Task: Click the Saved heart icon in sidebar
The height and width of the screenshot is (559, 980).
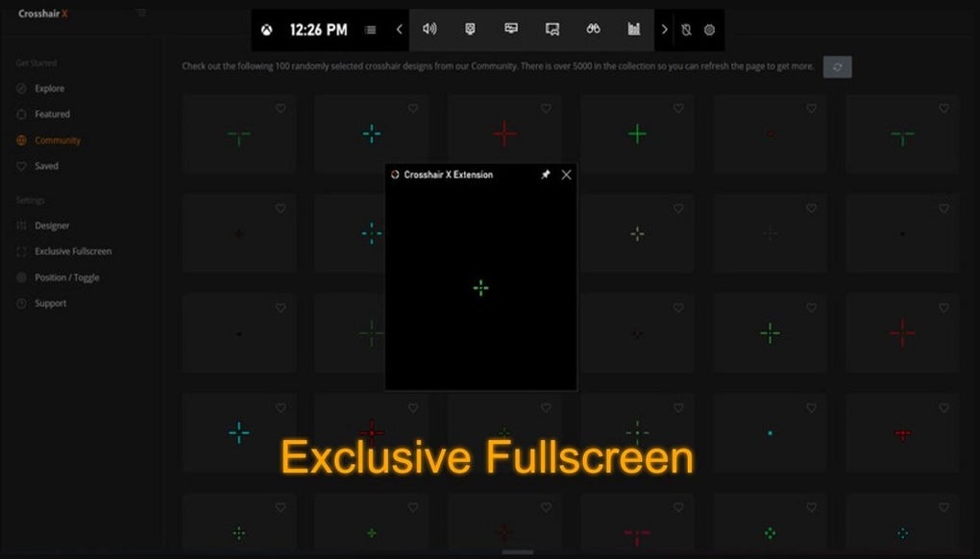Action: (21, 166)
